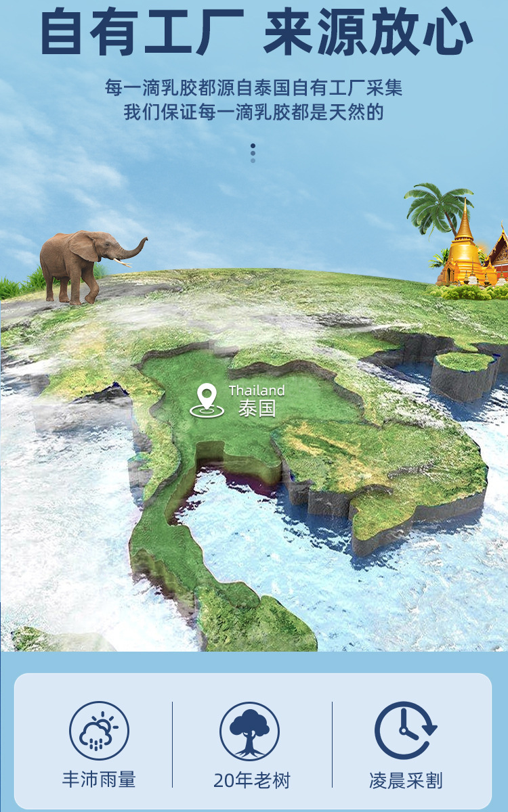Click the clock with arrow icon
Image resolution: width=508 pixels, height=812 pixels.
pyautogui.click(x=405, y=731)
